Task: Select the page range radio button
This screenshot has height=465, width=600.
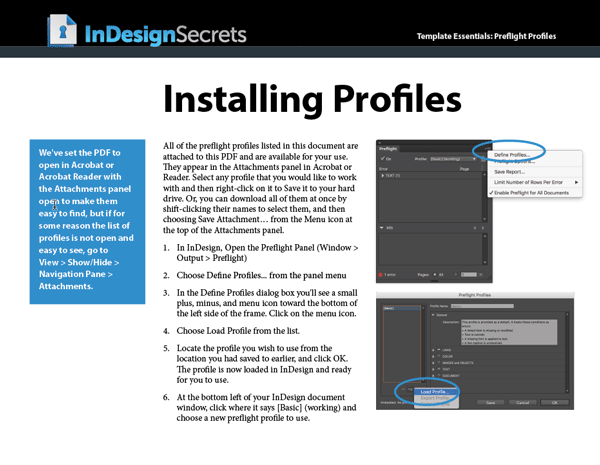Action: coord(455,274)
